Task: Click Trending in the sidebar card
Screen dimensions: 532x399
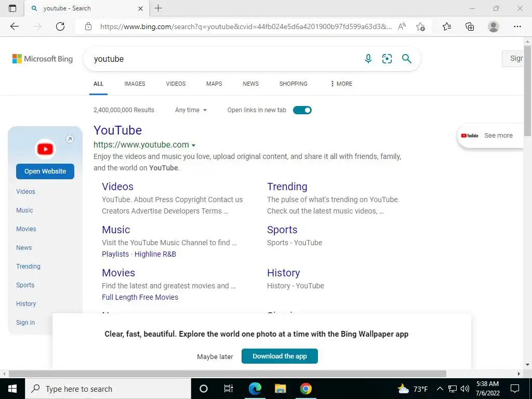Action: (x=28, y=267)
